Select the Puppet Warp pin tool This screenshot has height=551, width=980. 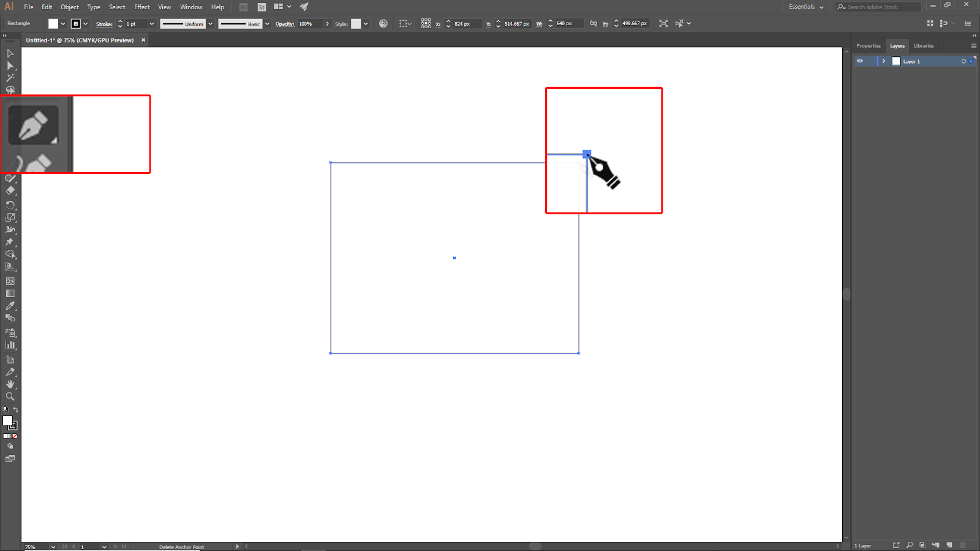coord(10,242)
